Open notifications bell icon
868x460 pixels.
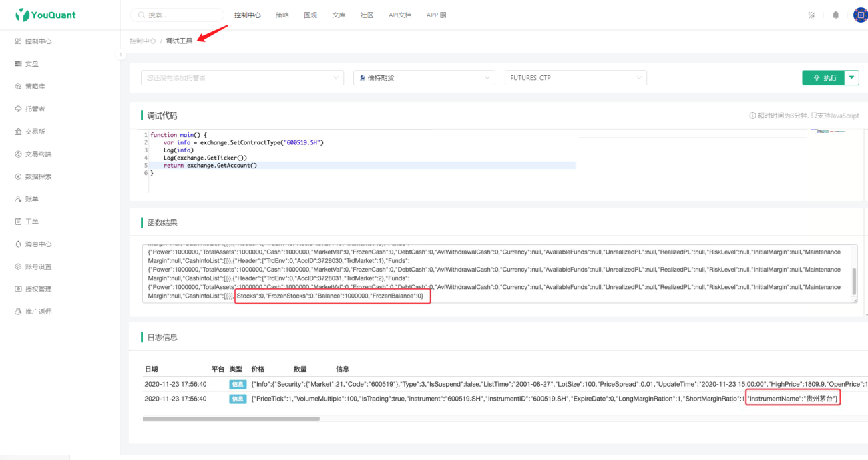(x=835, y=15)
